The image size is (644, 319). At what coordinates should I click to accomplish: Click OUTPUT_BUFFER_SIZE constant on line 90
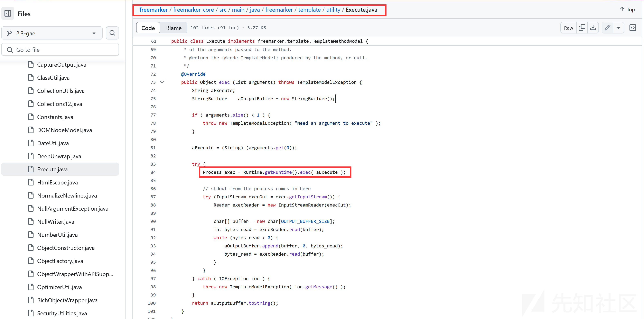coord(305,221)
